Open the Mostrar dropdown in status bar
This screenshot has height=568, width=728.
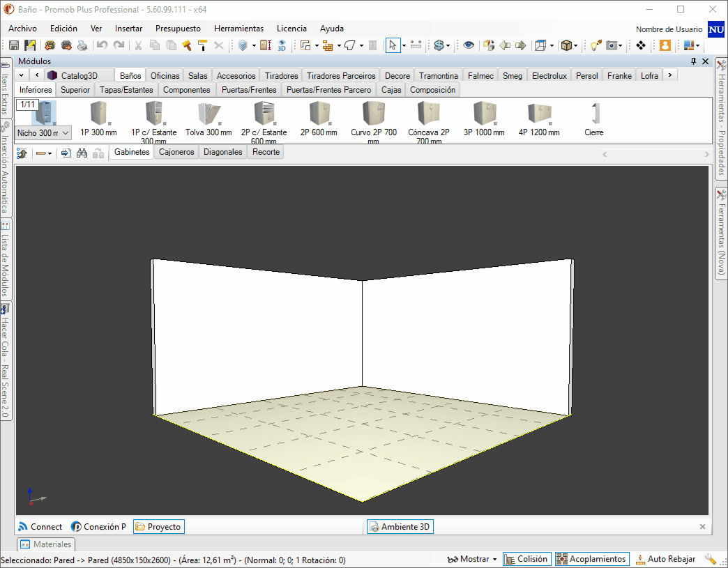[x=471, y=559]
